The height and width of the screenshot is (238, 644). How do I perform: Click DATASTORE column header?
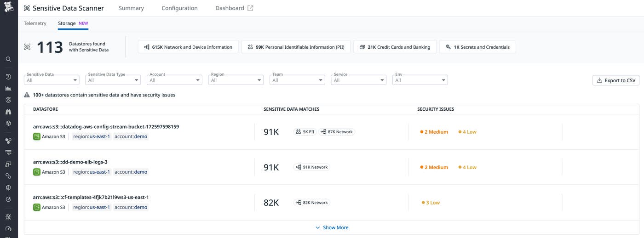click(x=46, y=109)
